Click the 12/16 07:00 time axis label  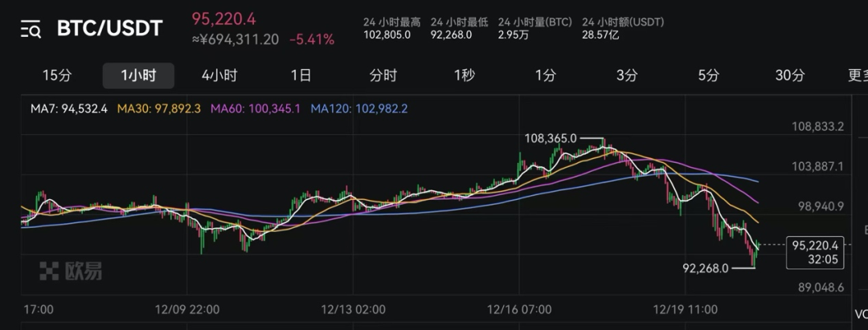point(519,310)
